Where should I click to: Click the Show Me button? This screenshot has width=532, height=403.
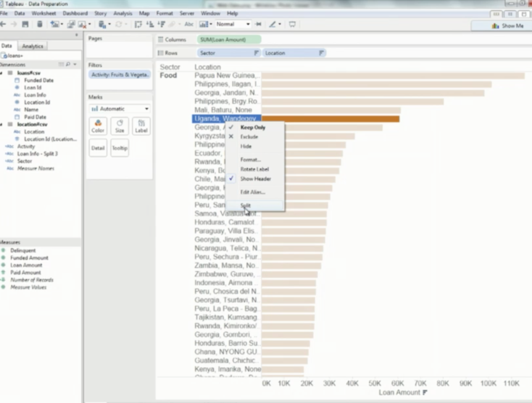[x=508, y=26]
